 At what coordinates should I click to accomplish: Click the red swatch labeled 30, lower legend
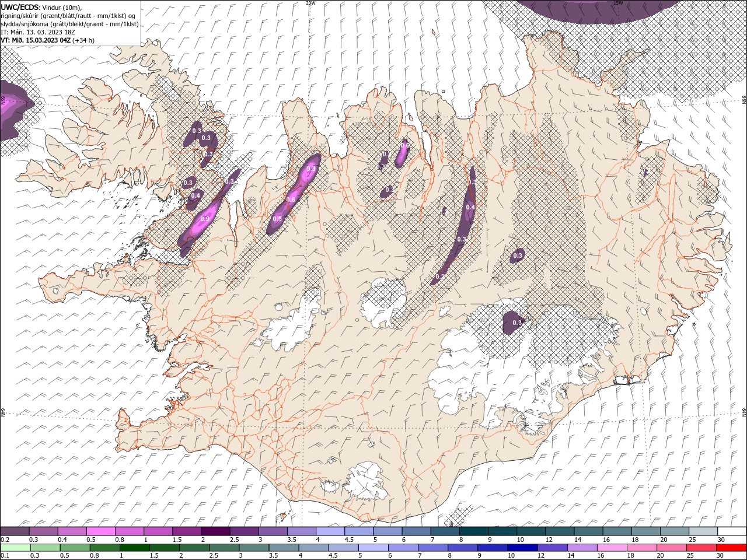[x=731, y=548]
